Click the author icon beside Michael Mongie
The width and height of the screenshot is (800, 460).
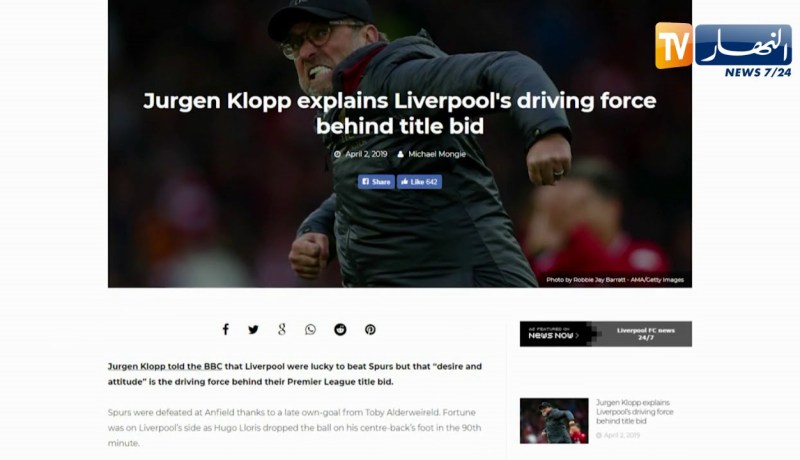pos(401,154)
